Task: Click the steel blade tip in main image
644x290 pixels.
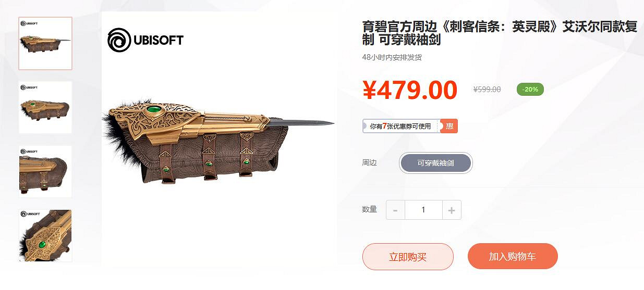Action: click(323, 123)
